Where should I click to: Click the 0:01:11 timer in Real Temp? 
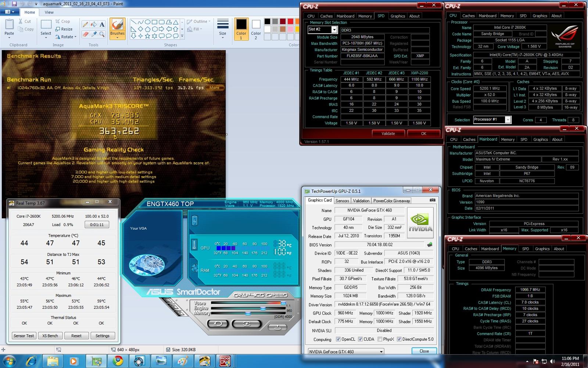point(97,224)
